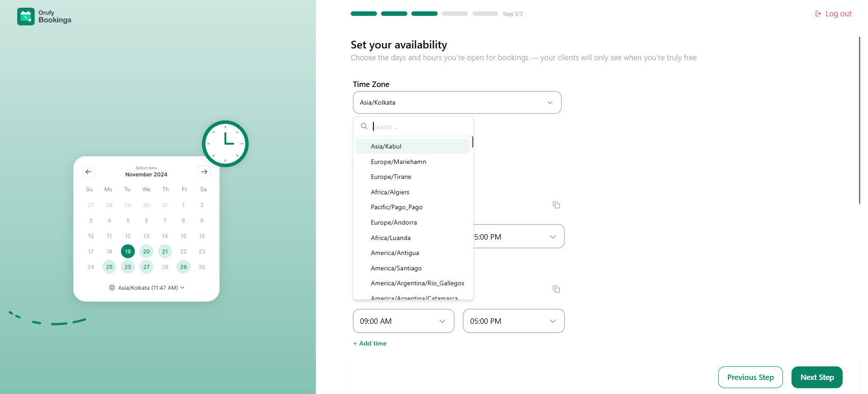The image size is (868, 394).
Task: Go to next month with the forward arrow
Action: click(x=204, y=172)
